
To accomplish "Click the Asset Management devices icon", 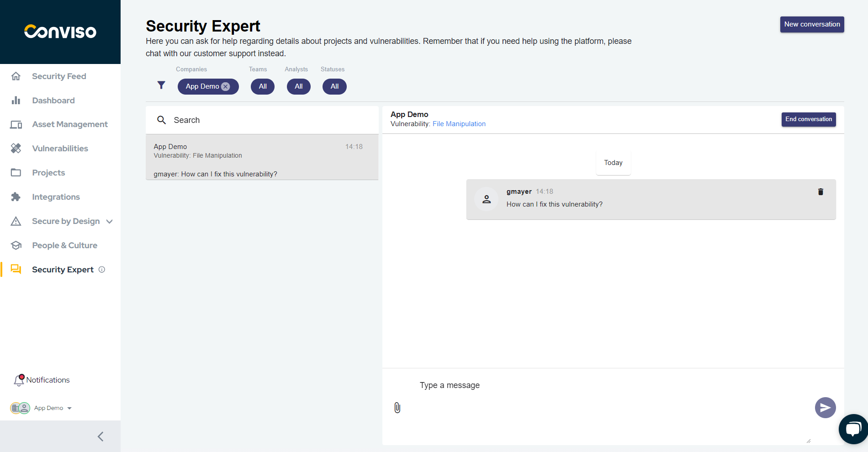I will pos(16,124).
